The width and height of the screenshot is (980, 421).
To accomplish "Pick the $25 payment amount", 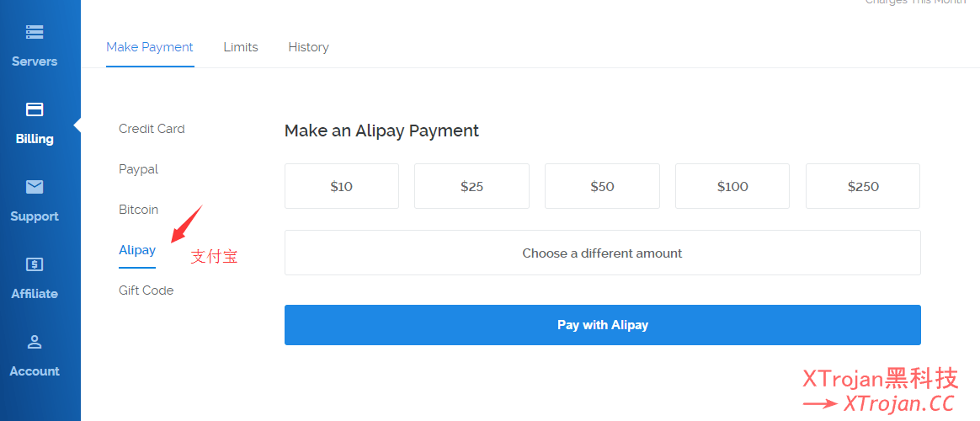I will (x=471, y=186).
